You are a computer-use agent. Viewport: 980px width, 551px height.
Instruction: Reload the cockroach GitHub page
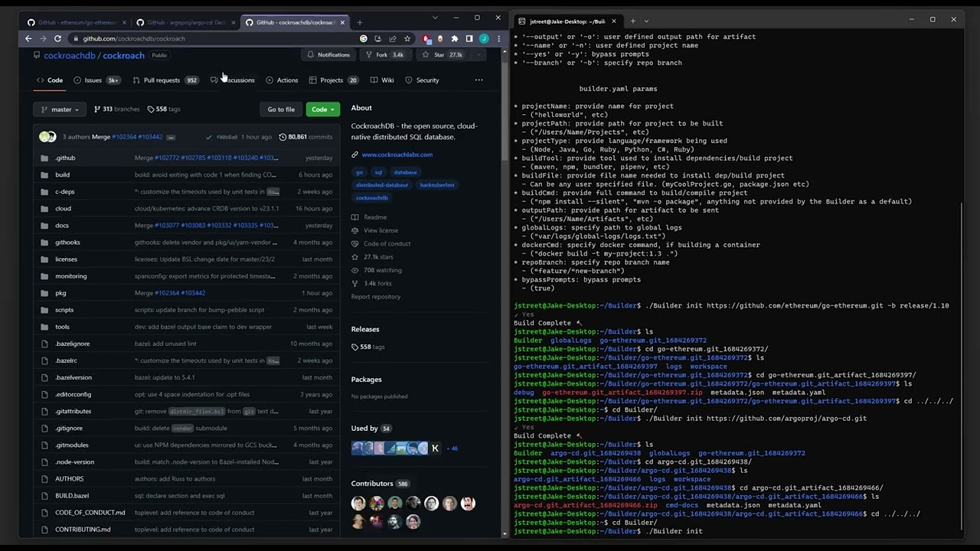point(57,38)
